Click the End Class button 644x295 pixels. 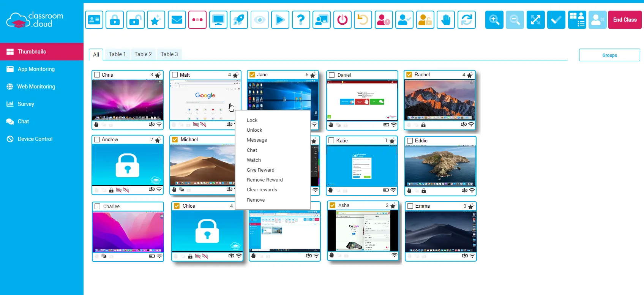[x=625, y=20]
